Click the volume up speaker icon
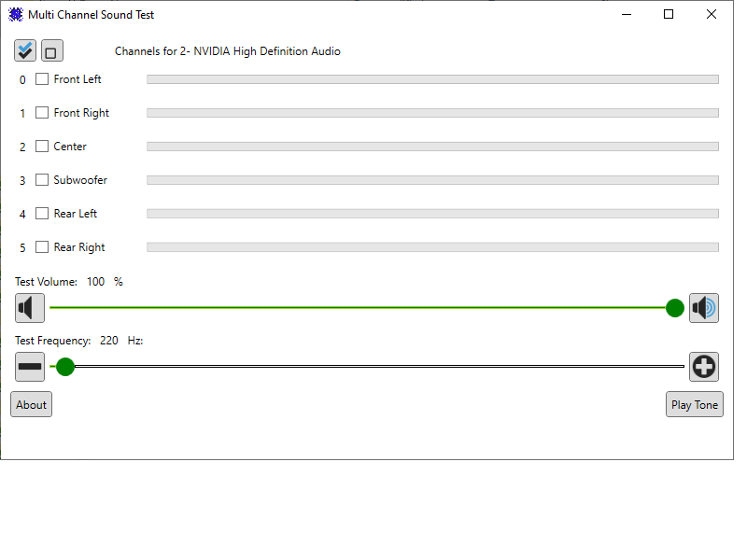747x560 pixels. pos(704,308)
